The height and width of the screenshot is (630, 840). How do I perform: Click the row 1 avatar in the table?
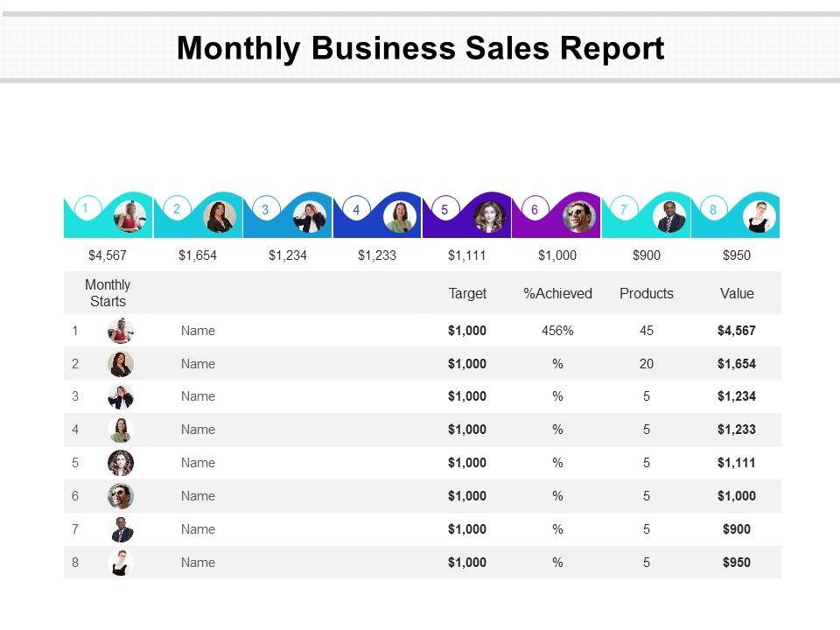click(121, 331)
